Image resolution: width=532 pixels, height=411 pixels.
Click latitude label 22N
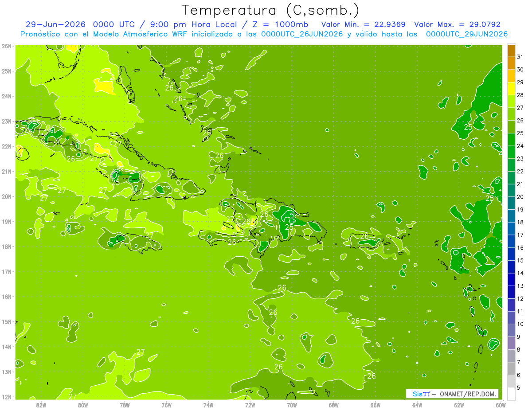coord(6,146)
